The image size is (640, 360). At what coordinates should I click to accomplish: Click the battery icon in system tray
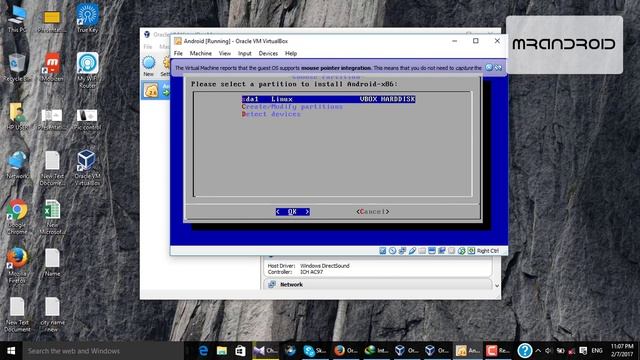click(560, 351)
